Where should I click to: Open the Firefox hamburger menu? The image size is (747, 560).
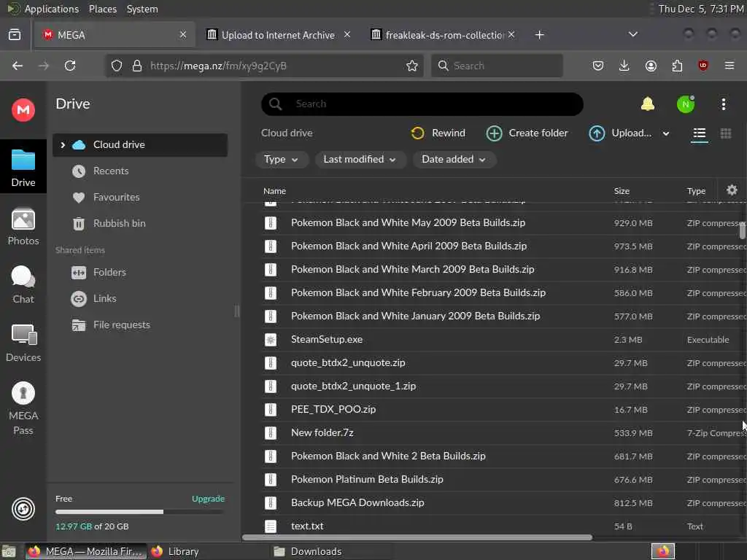pyautogui.click(x=729, y=66)
